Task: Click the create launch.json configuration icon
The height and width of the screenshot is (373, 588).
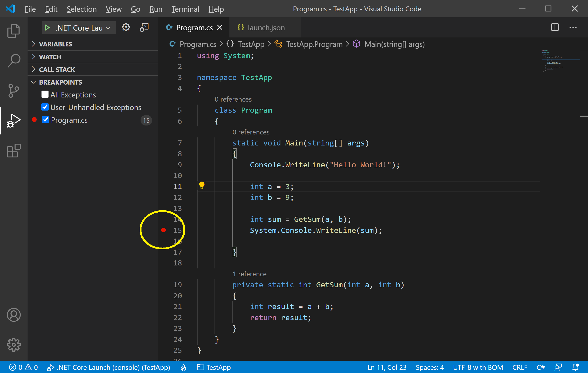Action: 126,27
